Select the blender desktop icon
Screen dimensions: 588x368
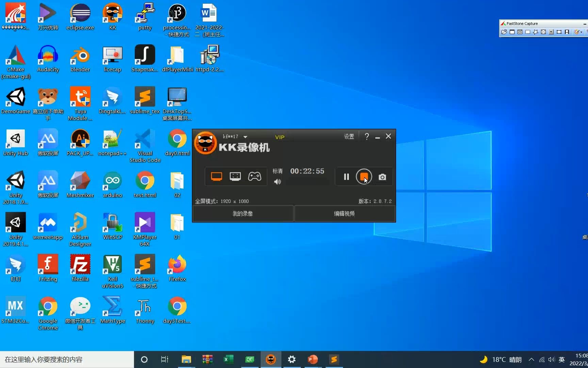click(x=80, y=59)
